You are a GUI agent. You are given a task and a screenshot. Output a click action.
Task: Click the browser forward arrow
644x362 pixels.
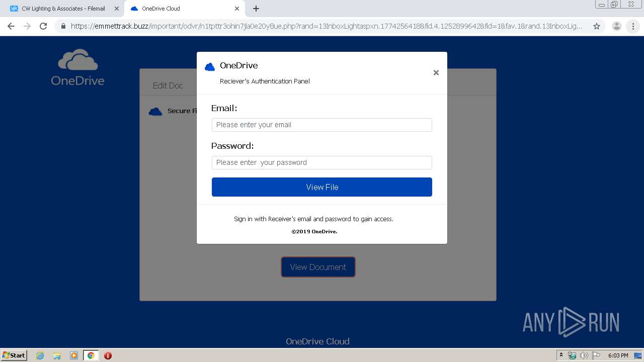click(x=27, y=26)
